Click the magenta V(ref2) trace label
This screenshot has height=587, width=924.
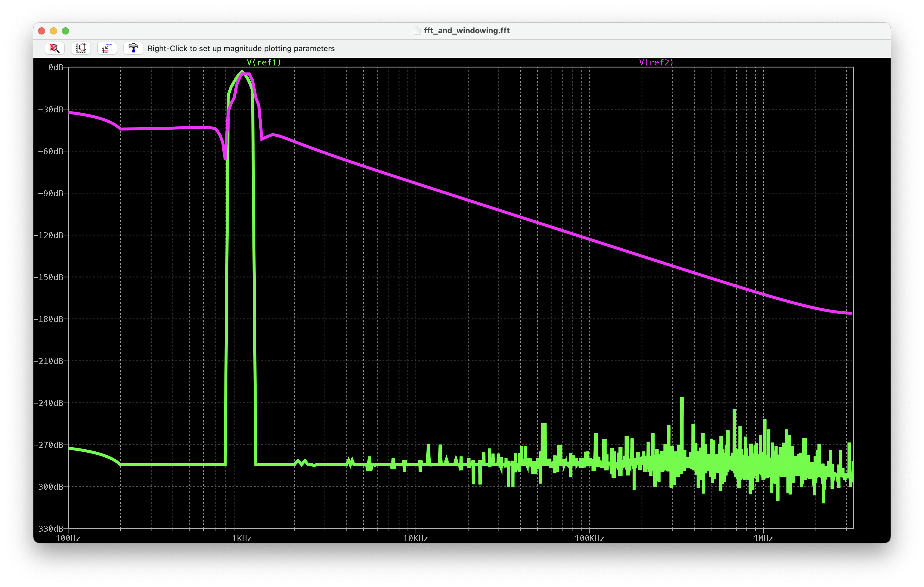(656, 62)
